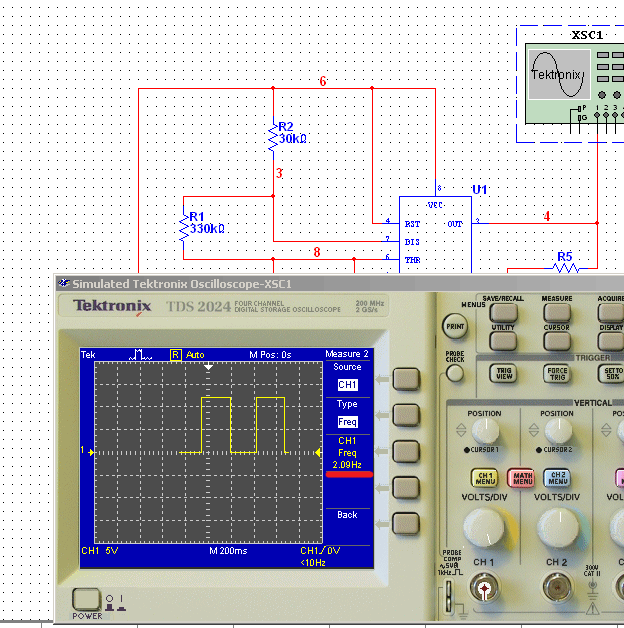Click side button next to Back
This screenshot has width=624, height=628.
coord(406,523)
